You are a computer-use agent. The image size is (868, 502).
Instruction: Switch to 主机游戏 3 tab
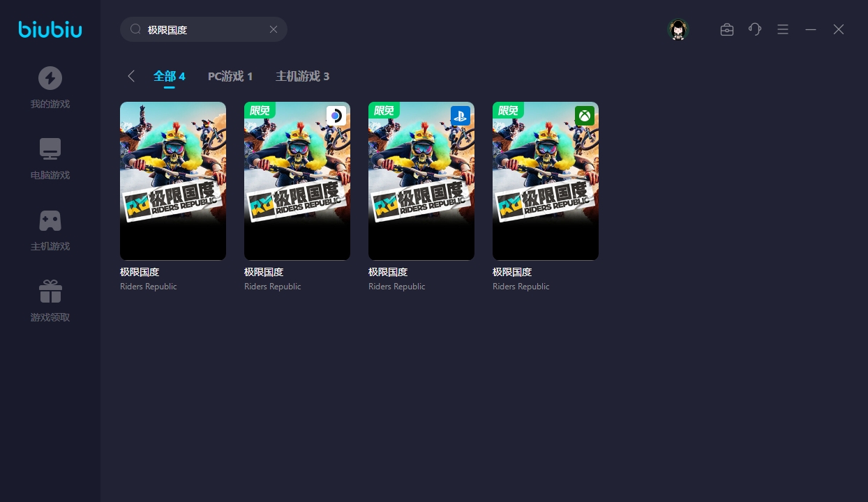tap(302, 76)
